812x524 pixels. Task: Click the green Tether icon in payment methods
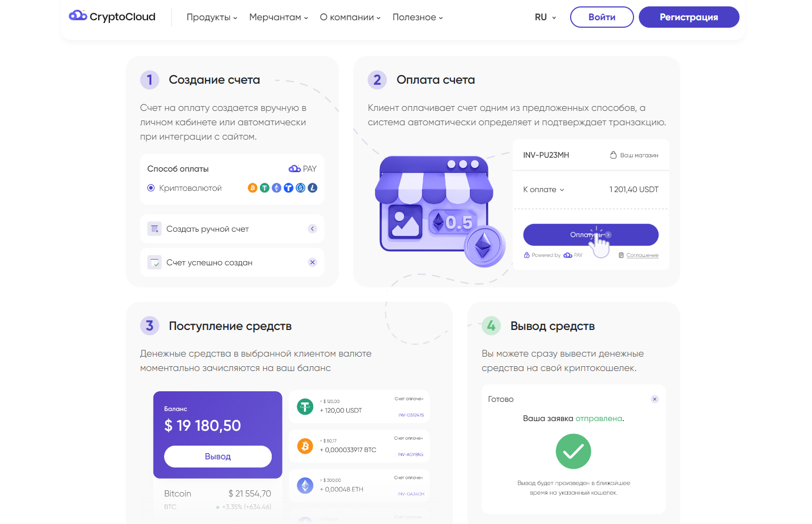[264, 188]
